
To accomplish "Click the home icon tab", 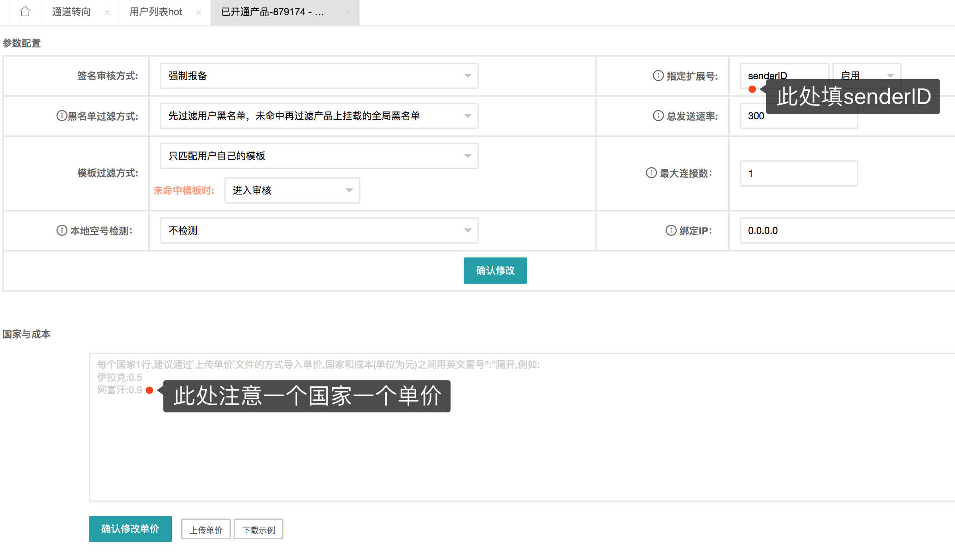I will click(x=25, y=12).
